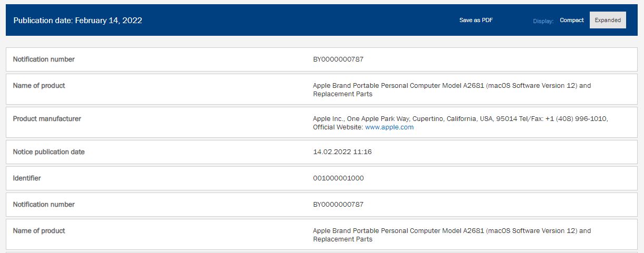This screenshot has height=253, width=644.
Task: Switch display to Compact view
Action: tap(571, 20)
